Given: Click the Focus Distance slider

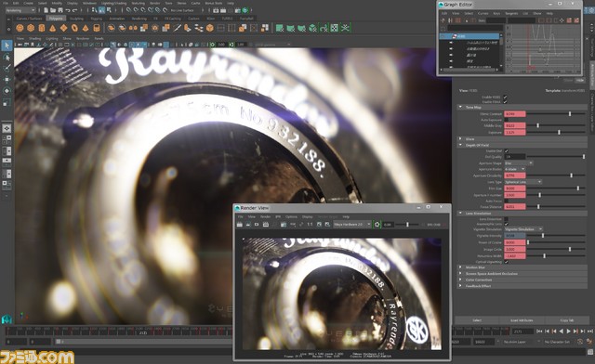Looking at the screenshot, I should click(x=556, y=207).
